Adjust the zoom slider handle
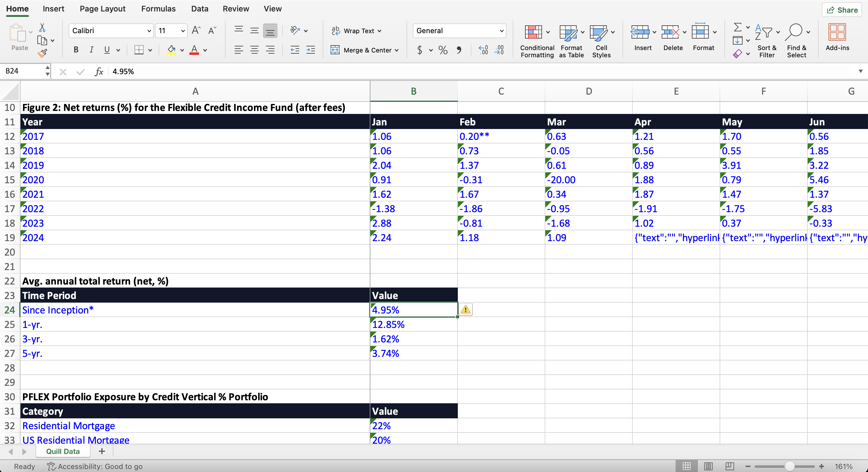Image resolution: width=868 pixels, height=472 pixels. (x=789, y=466)
